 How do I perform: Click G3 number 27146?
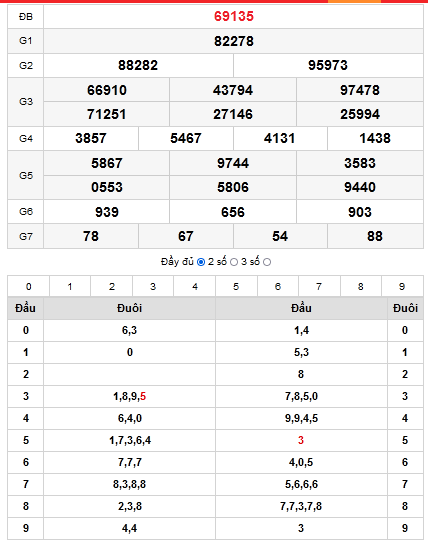(233, 114)
